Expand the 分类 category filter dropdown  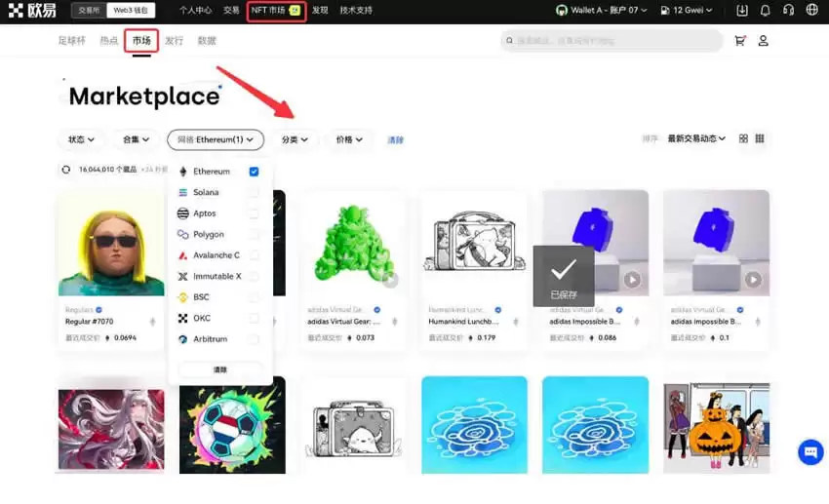(295, 140)
